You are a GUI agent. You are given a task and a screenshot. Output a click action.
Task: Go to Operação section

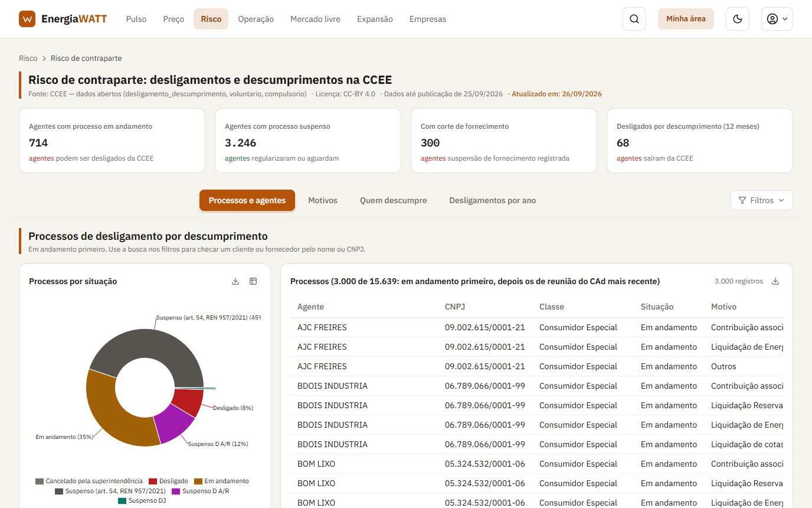click(256, 19)
